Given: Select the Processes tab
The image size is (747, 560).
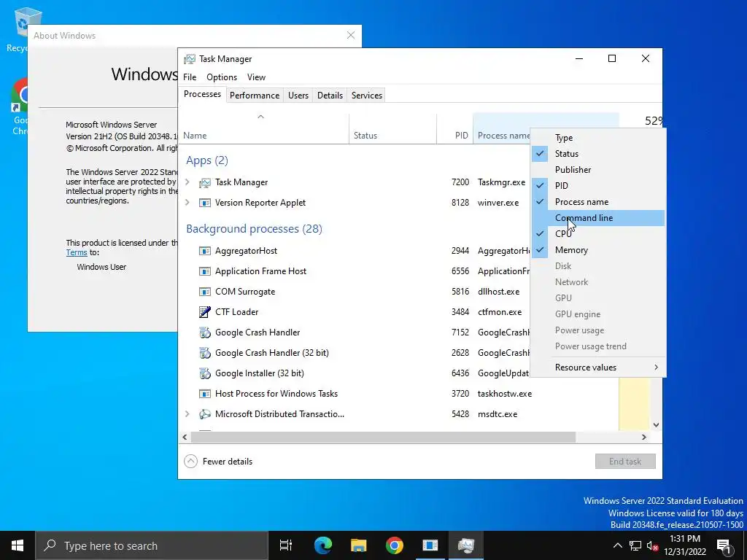Looking at the screenshot, I should click(203, 94).
